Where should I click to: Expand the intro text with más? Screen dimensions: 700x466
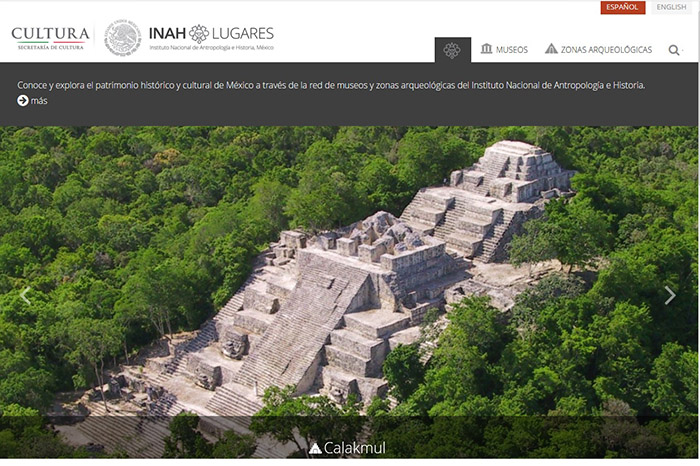click(39, 101)
